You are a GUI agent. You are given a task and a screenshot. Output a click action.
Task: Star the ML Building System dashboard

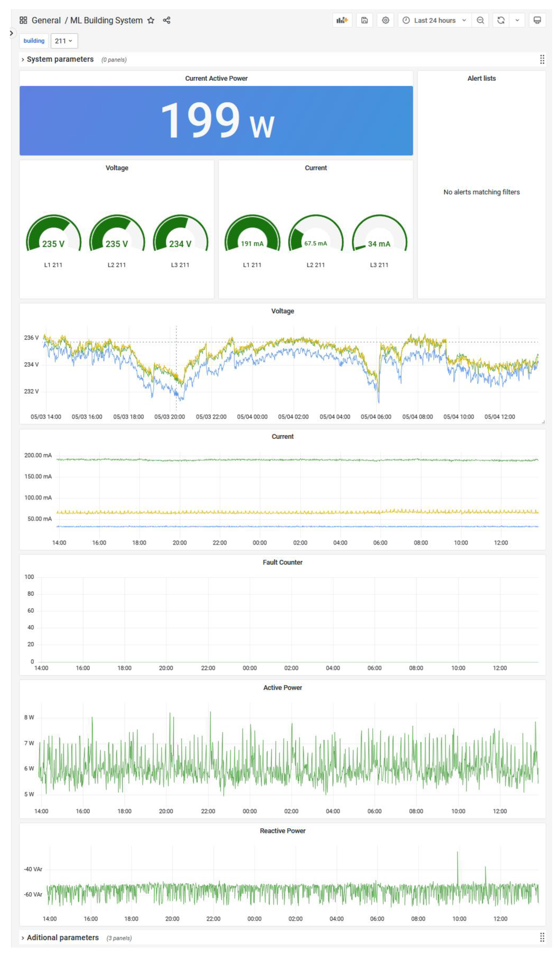pyautogui.click(x=151, y=20)
